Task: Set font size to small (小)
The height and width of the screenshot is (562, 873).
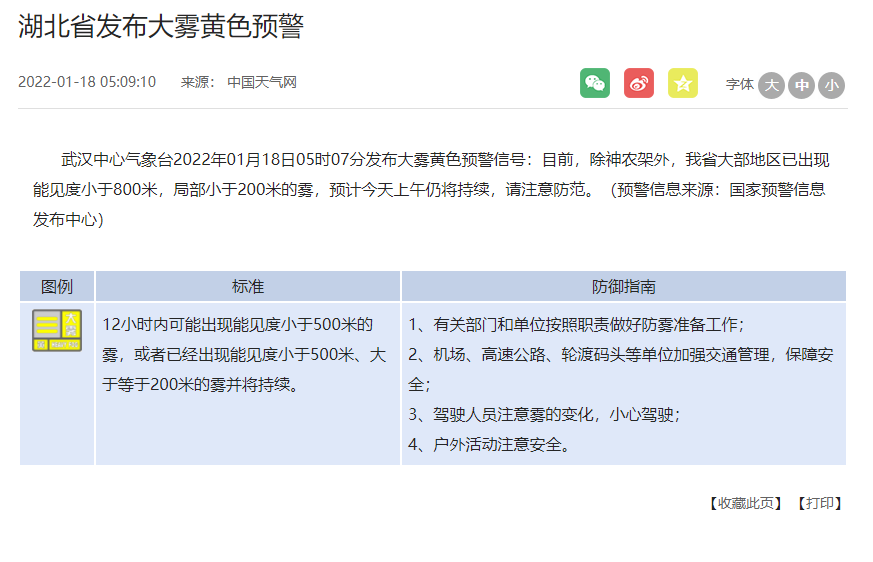Action: (x=831, y=85)
